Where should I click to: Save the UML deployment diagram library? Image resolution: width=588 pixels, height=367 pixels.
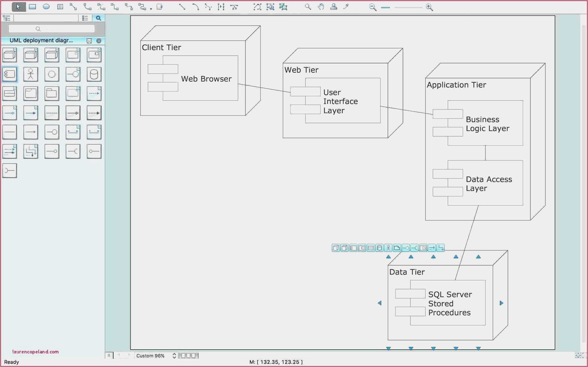click(x=89, y=41)
